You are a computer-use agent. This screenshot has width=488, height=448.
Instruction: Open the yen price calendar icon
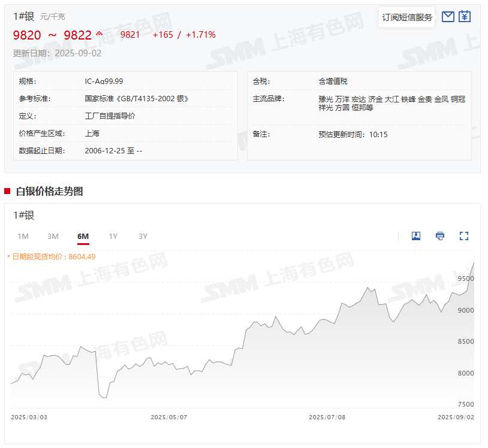point(465,17)
